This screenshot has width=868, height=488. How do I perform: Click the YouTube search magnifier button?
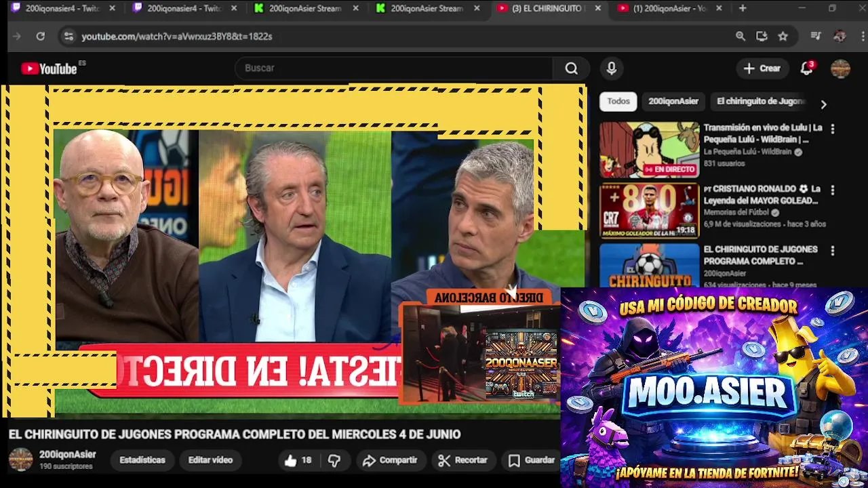(572, 68)
